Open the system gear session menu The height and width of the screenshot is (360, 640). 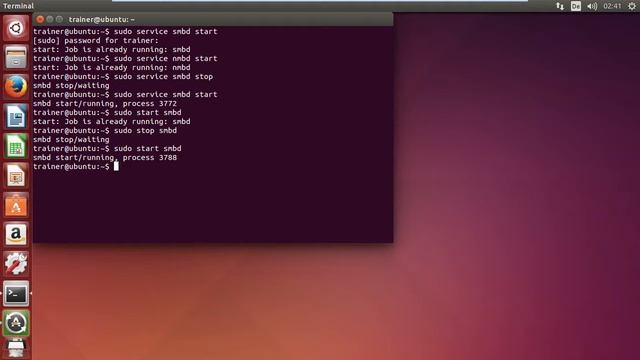click(632, 6)
